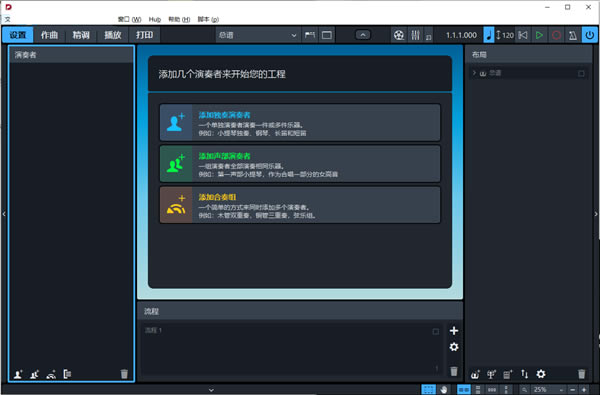The width and height of the screenshot is (600, 395).
Task: Open the video film reel window
Action: [x=399, y=35]
